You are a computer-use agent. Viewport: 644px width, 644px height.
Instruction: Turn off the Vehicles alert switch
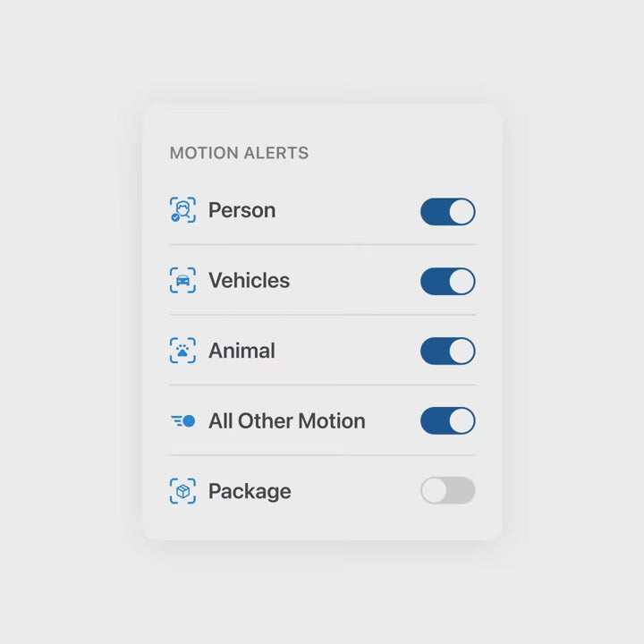coord(447,281)
